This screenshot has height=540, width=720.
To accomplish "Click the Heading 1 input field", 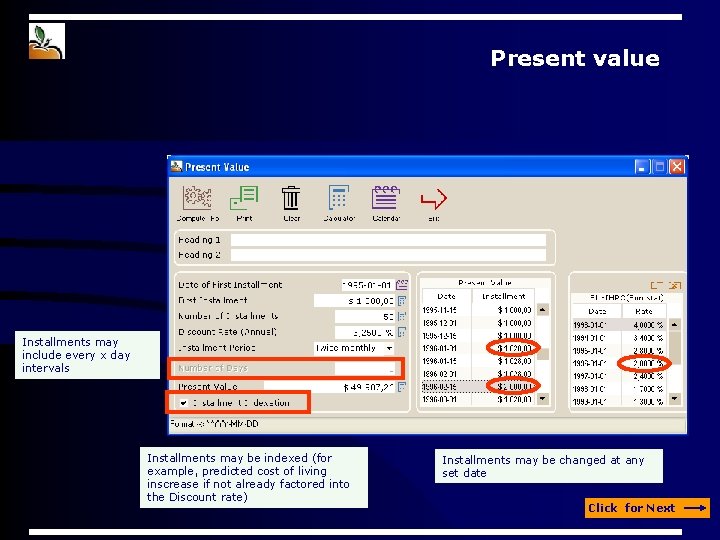I will tap(388, 240).
